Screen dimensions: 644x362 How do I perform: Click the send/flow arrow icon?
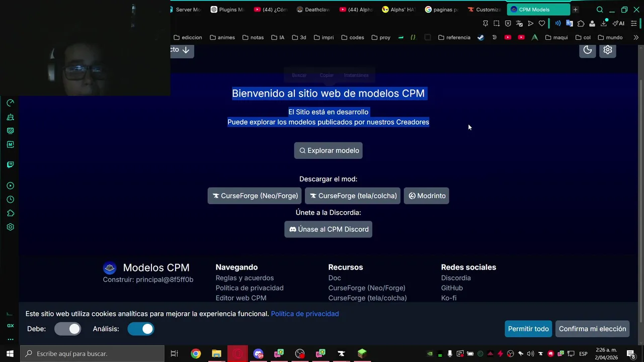(530, 24)
